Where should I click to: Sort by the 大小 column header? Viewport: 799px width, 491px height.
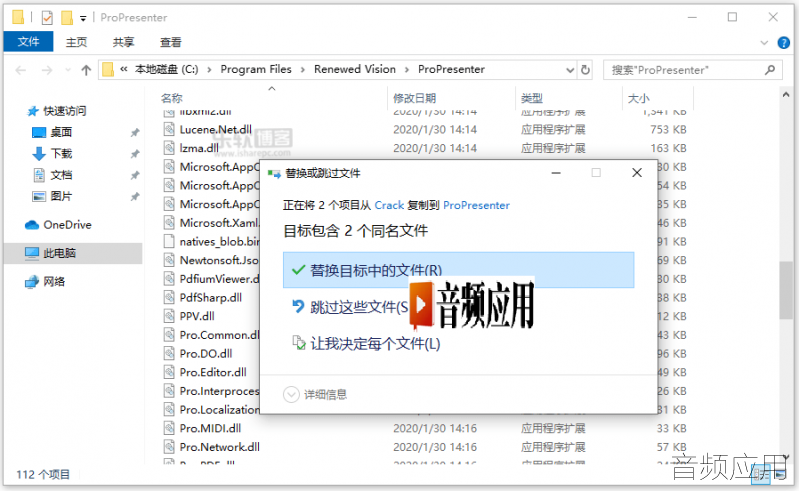638,98
